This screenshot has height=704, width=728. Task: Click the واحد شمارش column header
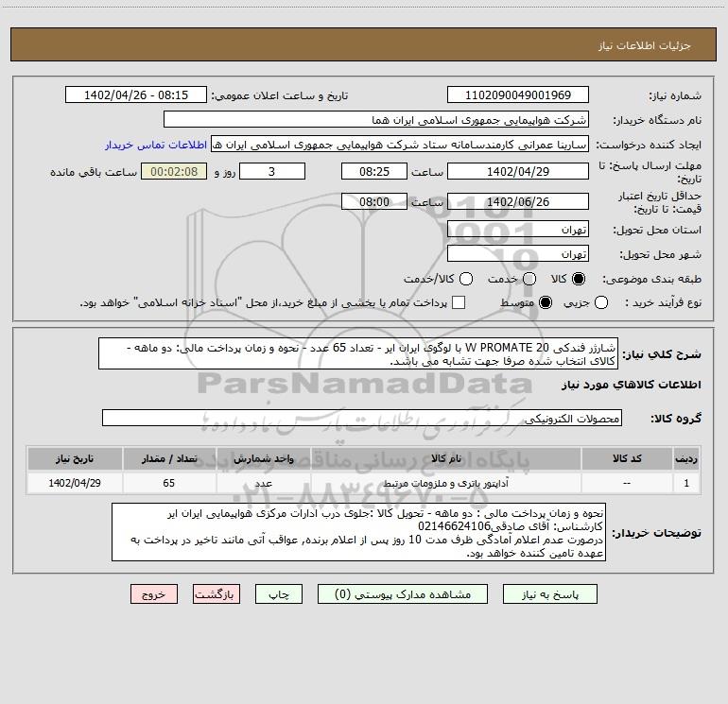[263, 458]
